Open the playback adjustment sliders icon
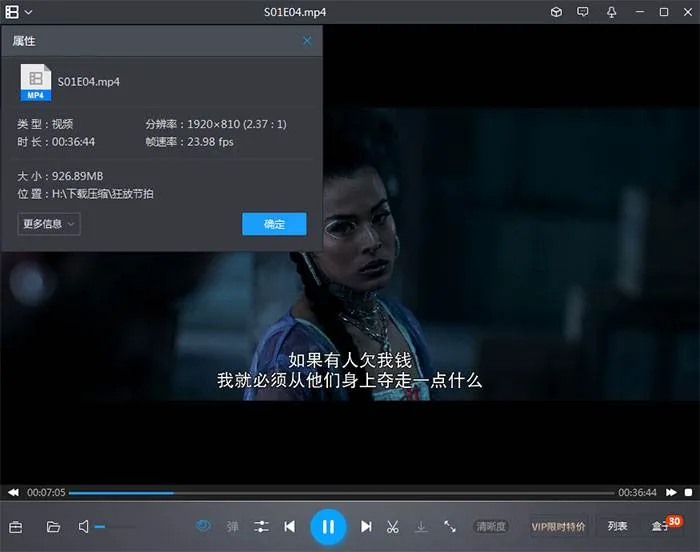This screenshot has height=552, width=700. [261, 527]
